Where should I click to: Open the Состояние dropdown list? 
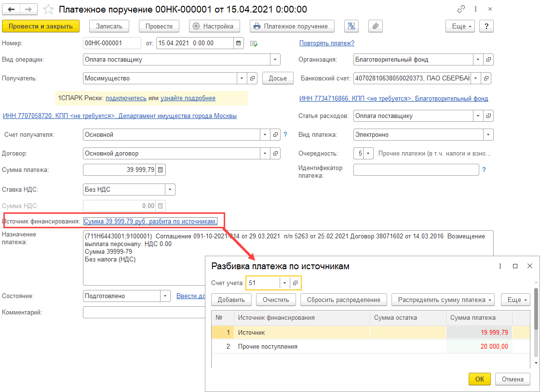click(165, 296)
